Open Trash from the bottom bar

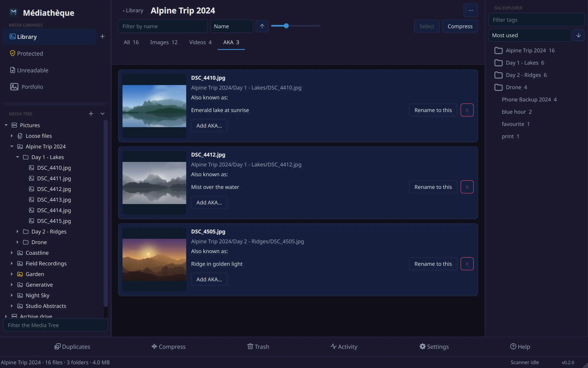pyautogui.click(x=258, y=347)
